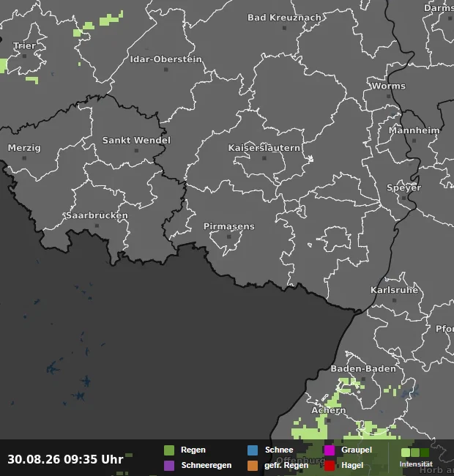Click the Hagel red legend swatch
The image size is (454, 476).
330,465
